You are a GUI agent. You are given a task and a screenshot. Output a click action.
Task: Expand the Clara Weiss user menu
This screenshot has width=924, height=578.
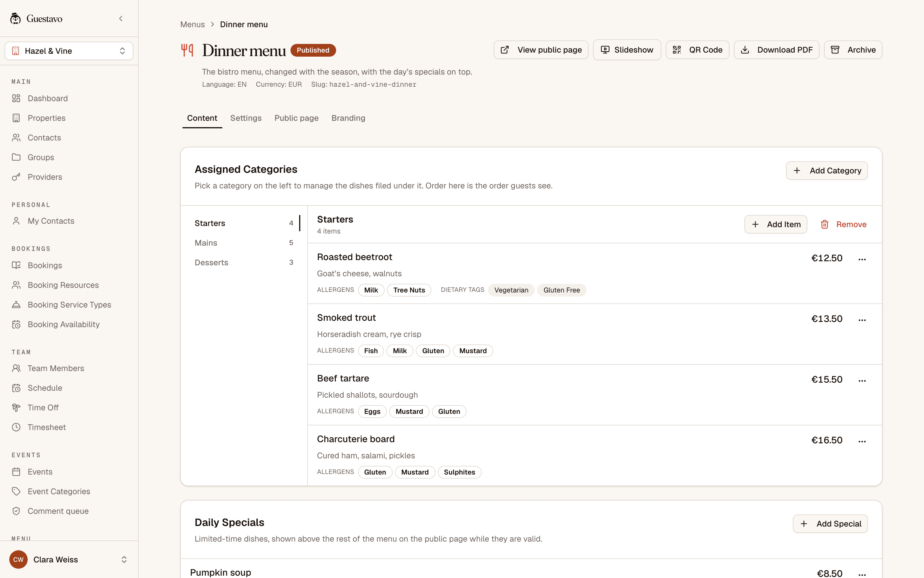tap(69, 560)
